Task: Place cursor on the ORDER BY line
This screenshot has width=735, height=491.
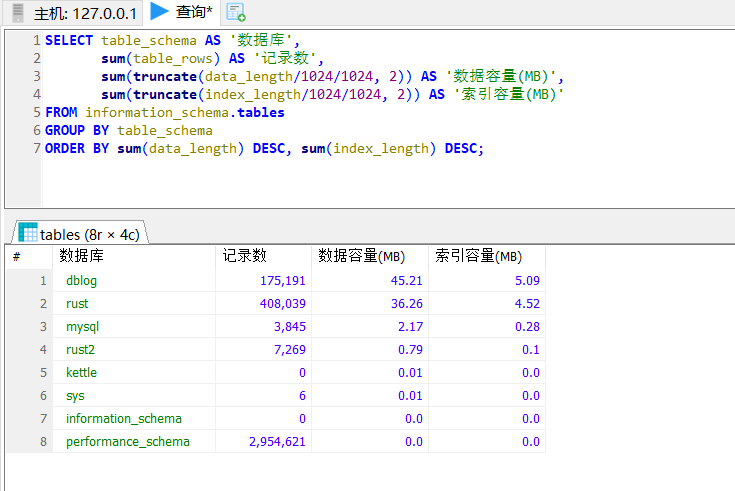Action: [x=264, y=149]
